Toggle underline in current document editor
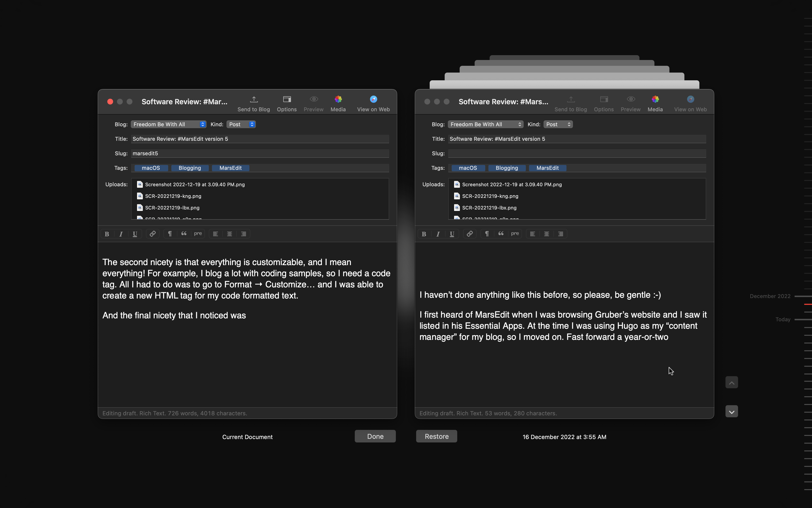This screenshot has width=812, height=508. click(x=135, y=234)
